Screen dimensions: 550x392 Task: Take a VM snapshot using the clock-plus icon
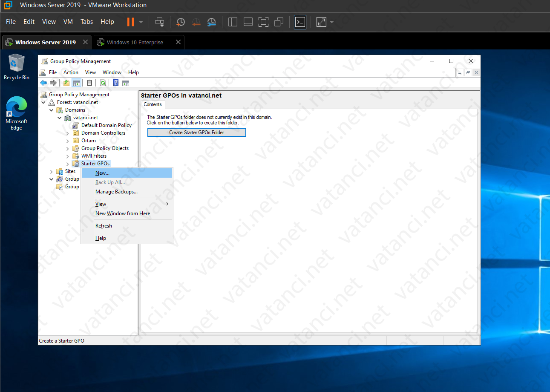(x=180, y=22)
